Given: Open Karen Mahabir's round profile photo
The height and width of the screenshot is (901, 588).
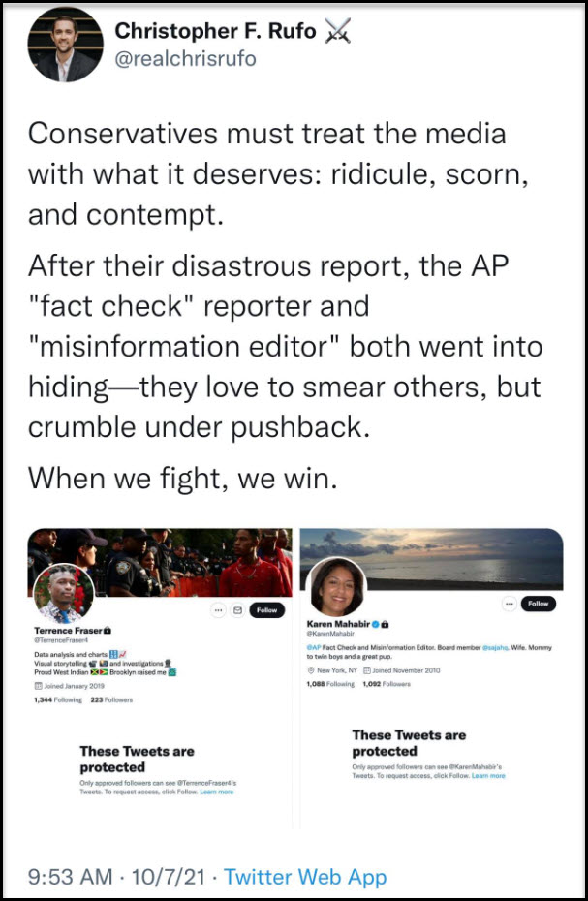Looking at the screenshot, I should coord(336,587).
